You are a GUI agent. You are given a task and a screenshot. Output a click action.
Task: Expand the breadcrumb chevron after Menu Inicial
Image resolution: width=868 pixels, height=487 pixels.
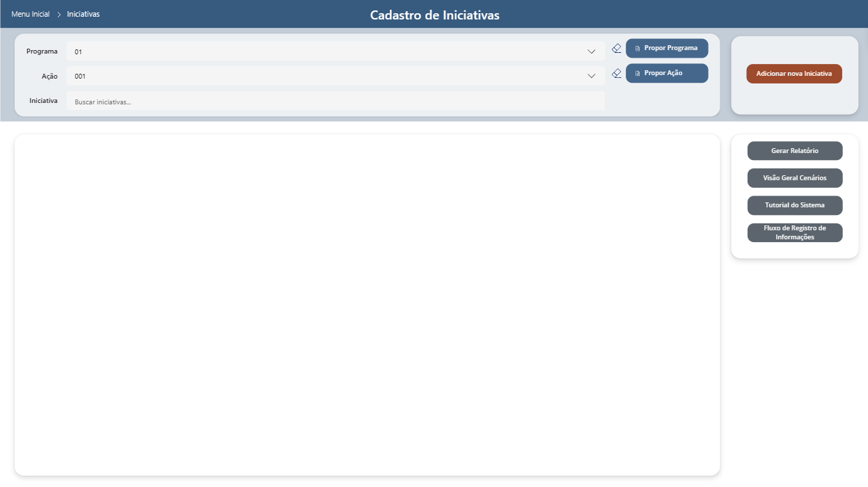58,13
